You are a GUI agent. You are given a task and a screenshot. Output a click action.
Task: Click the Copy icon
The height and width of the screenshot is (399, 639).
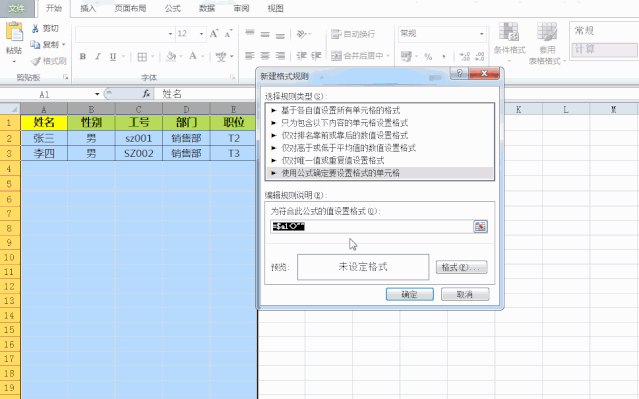(35, 44)
